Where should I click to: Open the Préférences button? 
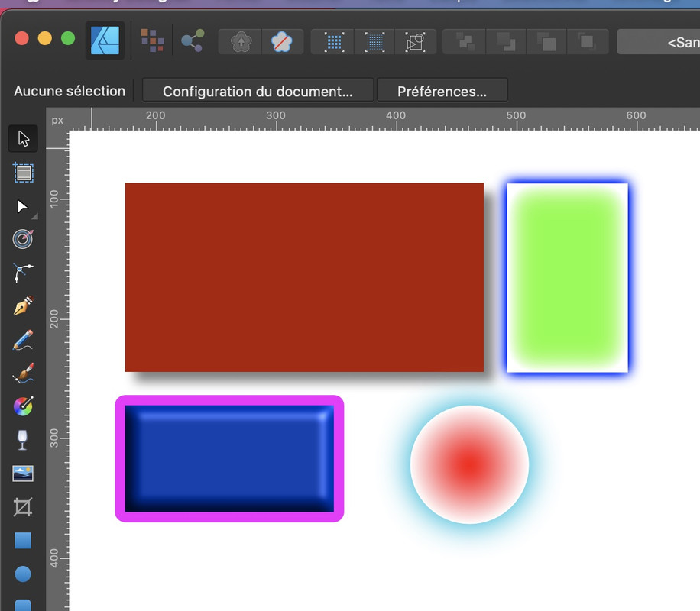point(442,91)
